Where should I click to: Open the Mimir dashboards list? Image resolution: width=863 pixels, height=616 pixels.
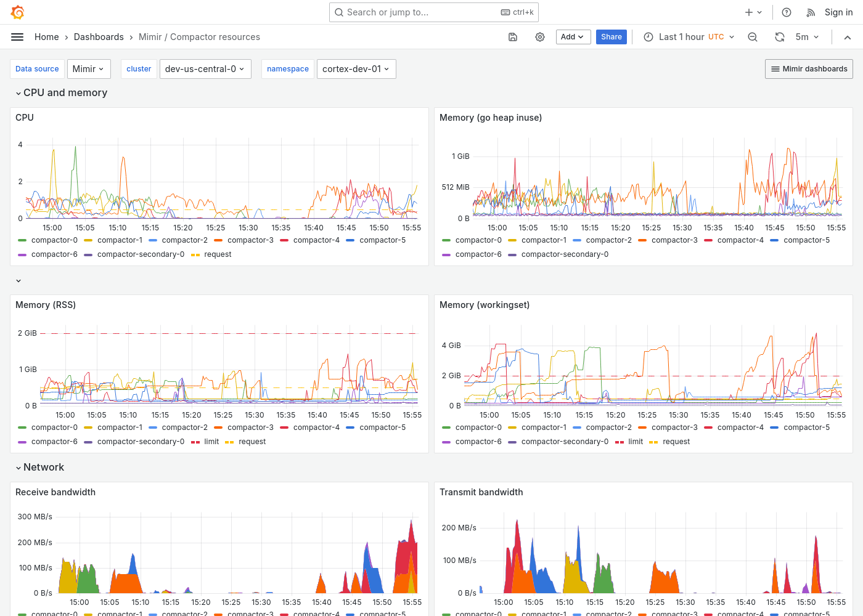pyautogui.click(x=809, y=68)
